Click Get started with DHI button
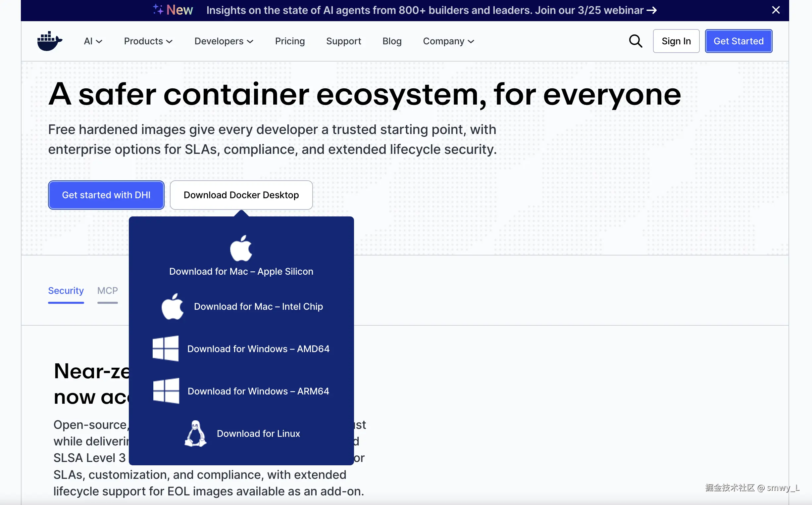Screen dimensions: 812x505 point(106,195)
